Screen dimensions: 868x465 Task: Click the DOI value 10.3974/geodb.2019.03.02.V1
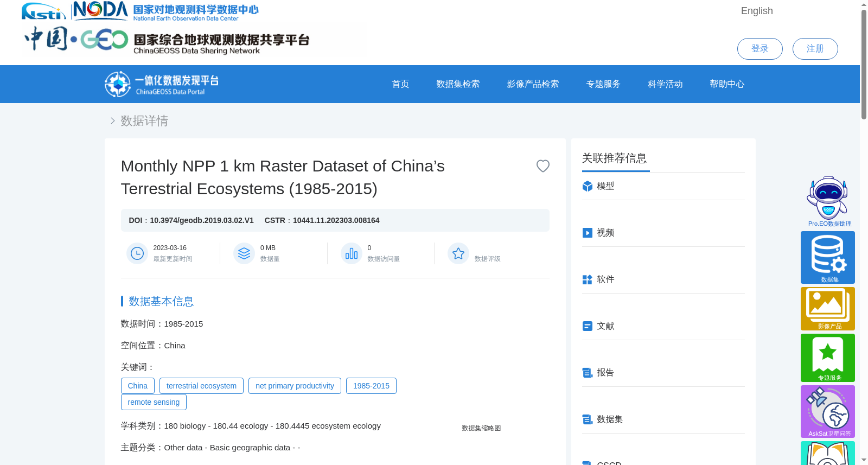tap(202, 220)
